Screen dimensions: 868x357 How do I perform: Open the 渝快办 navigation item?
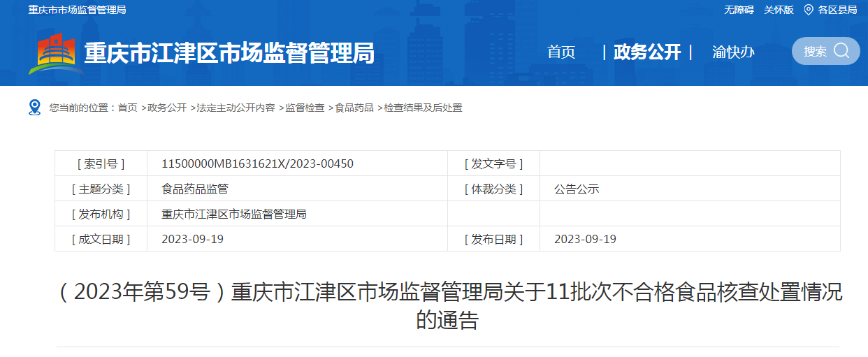(x=733, y=52)
